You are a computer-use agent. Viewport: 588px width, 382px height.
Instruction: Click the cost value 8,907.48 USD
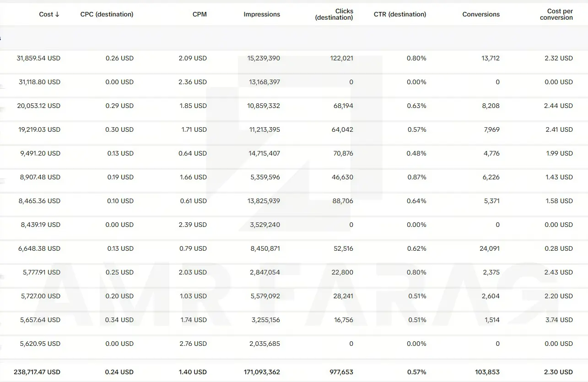[x=40, y=177]
